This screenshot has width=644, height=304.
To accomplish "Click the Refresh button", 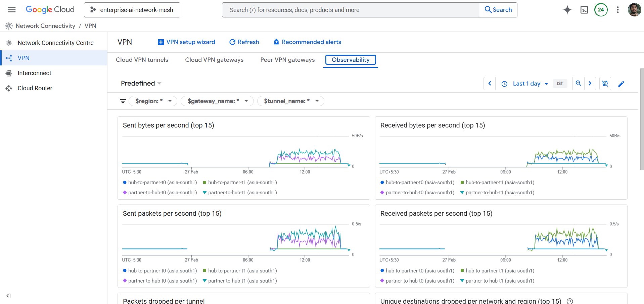I will click(244, 42).
